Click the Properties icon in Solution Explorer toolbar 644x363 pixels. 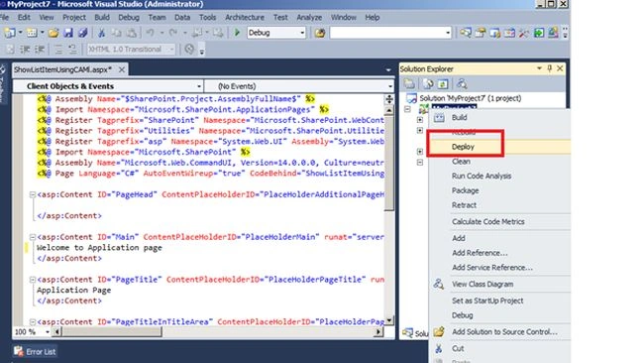[x=409, y=84]
